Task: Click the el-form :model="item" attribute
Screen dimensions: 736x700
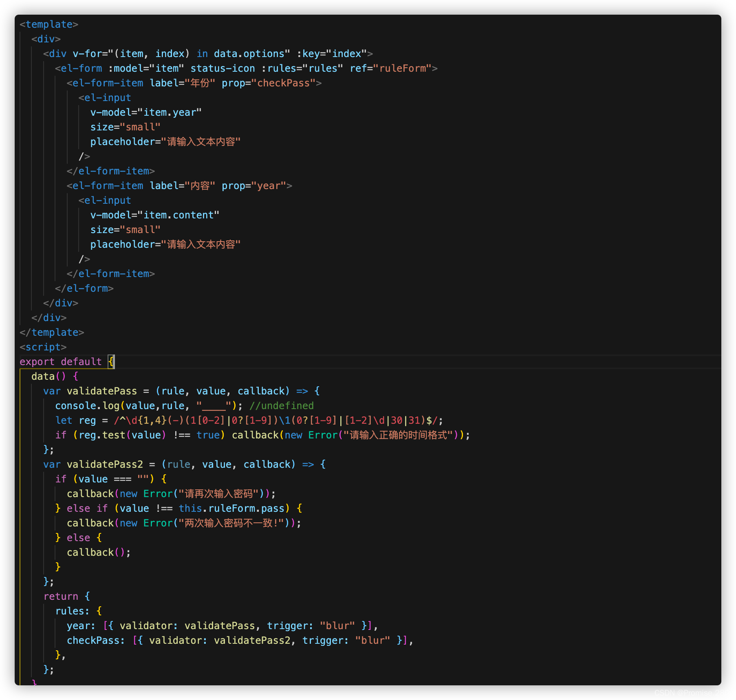Action: tap(144, 68)
